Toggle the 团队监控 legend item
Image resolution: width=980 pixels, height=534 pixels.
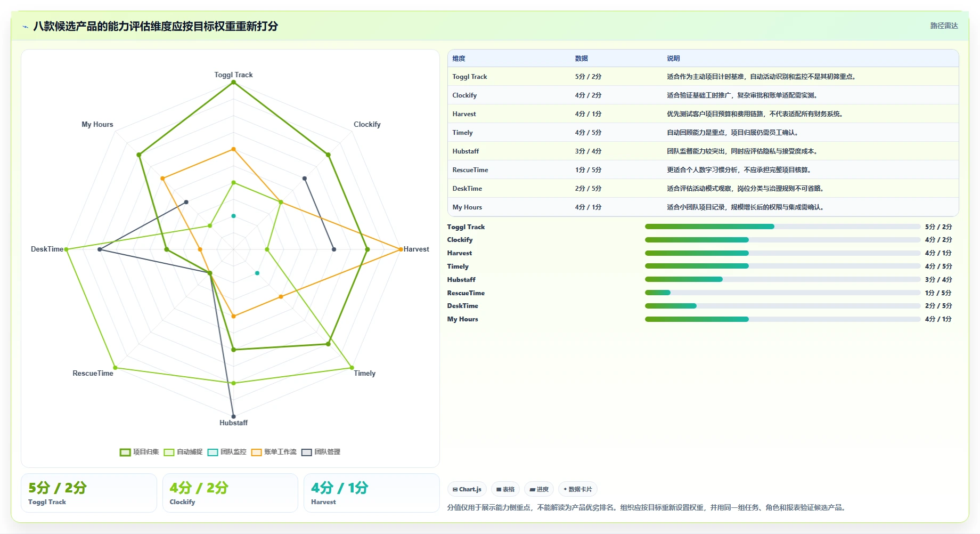tap(227, 452)
